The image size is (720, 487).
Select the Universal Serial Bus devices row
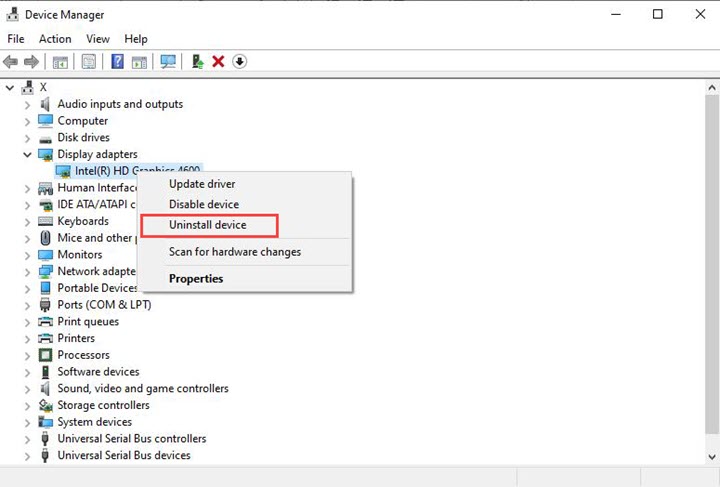click(124, 455)
